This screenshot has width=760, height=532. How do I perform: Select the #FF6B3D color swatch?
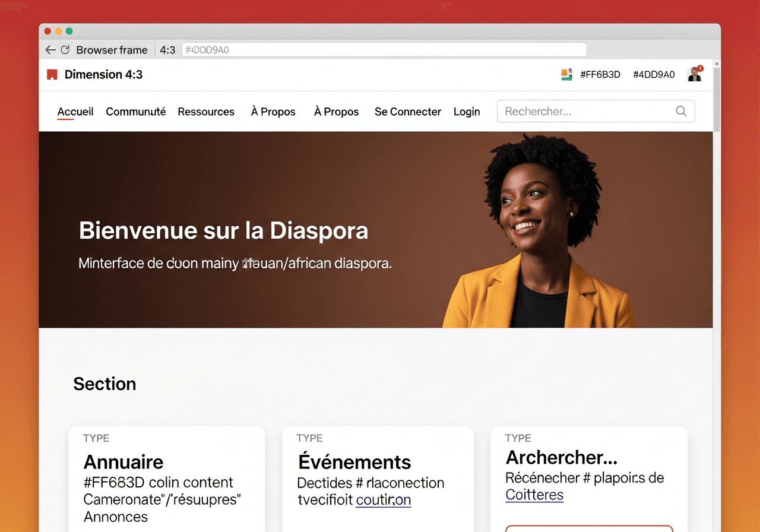[x=600, y=74]
